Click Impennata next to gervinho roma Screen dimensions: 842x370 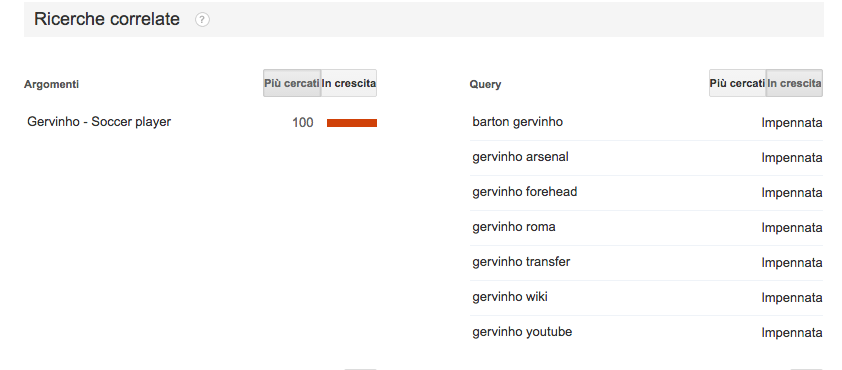click(792, 228)
